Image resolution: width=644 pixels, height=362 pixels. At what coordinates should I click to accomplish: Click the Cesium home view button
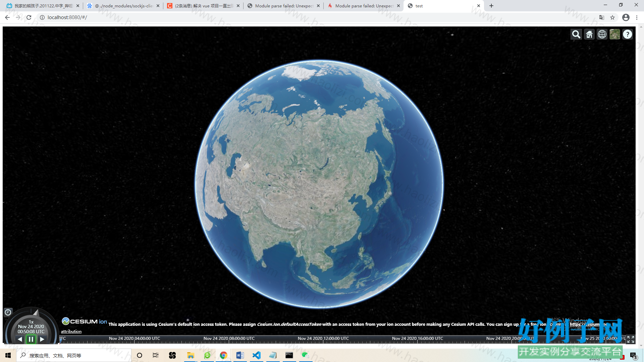point(589,34)
